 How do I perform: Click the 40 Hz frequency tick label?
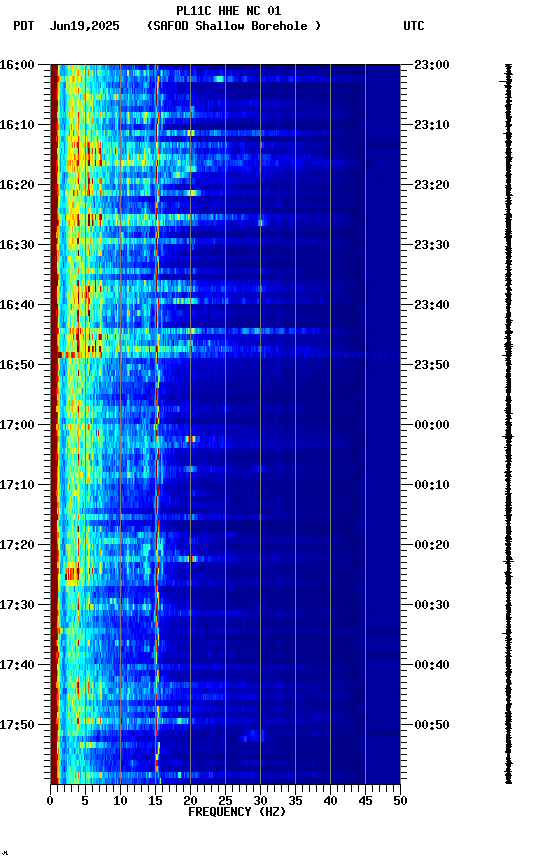click(x=330, y=801)
